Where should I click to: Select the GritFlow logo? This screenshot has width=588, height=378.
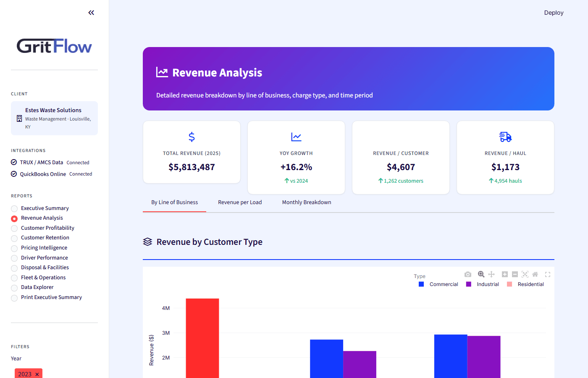[54, 46]
